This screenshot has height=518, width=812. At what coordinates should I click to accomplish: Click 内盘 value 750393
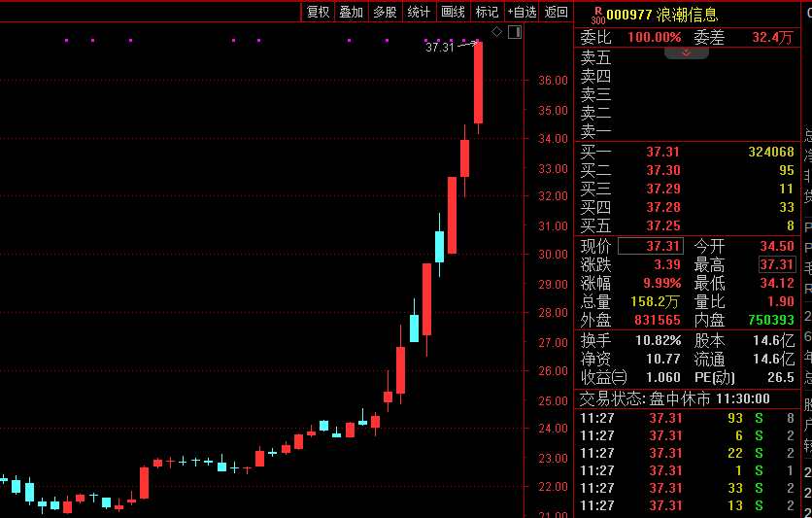pos(771,320)
